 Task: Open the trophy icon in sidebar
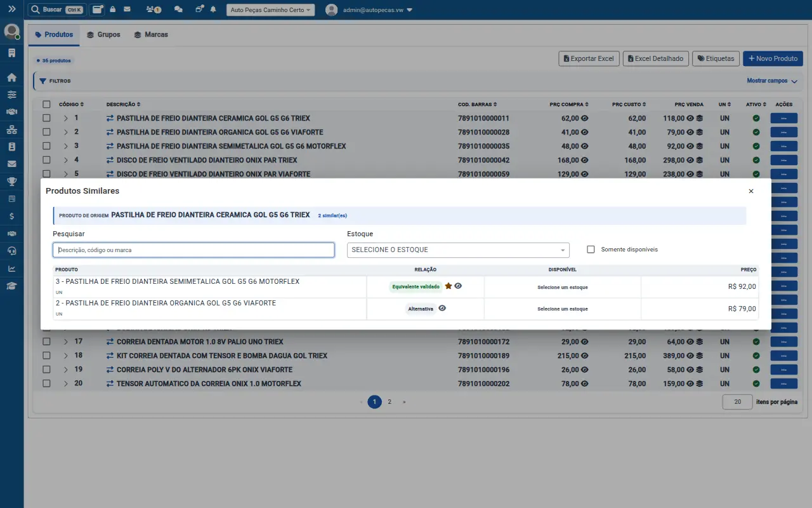click(x=11, y=182)
